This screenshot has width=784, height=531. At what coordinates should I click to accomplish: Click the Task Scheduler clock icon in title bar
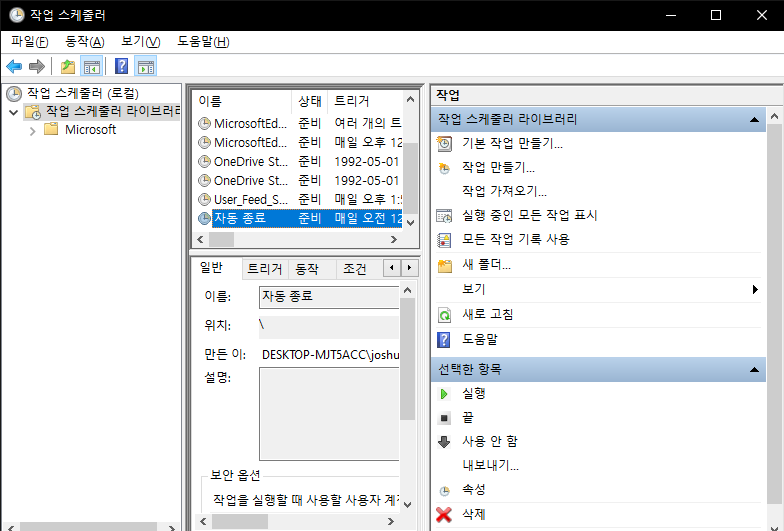tap(16, 15)
